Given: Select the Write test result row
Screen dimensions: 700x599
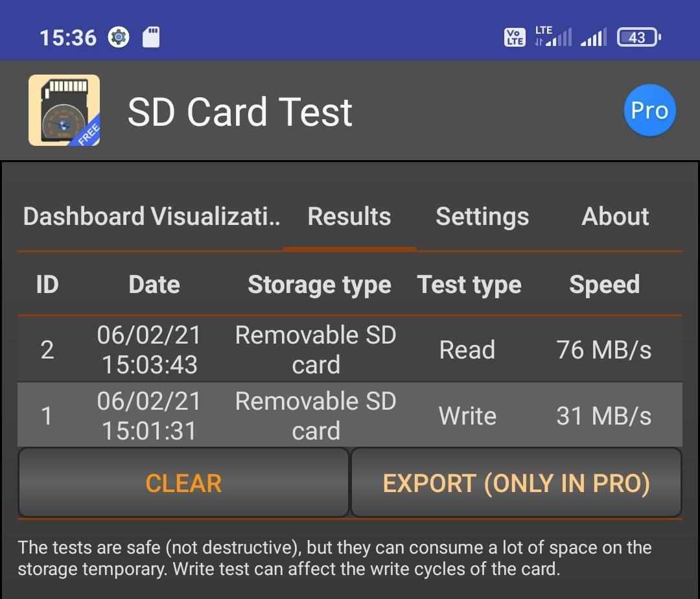Looking at the screenshot, I should point(350,415).
